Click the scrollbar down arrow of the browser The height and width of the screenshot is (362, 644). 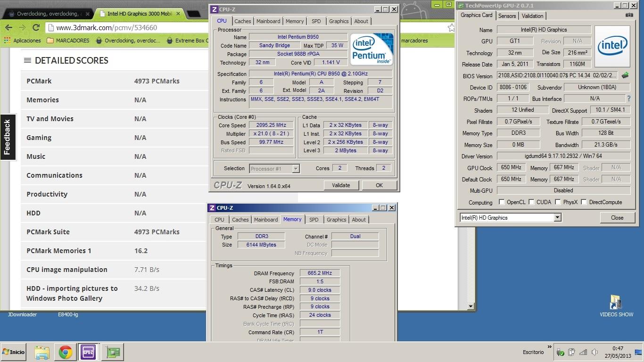470,306
